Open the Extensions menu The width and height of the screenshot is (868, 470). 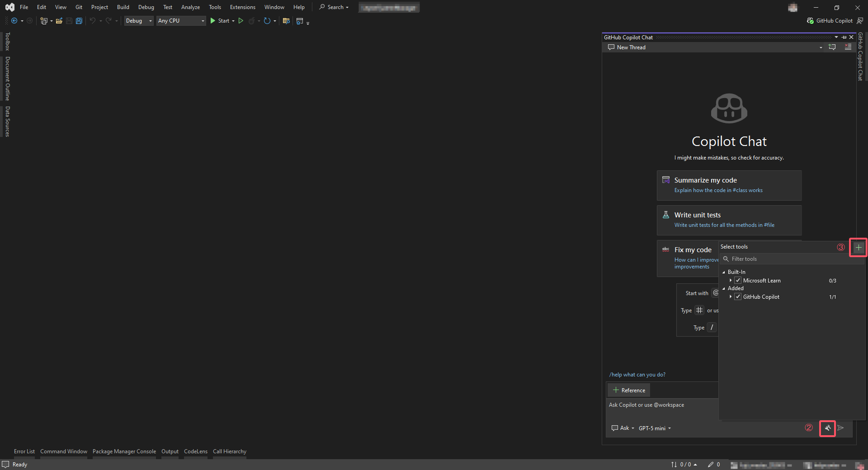243,7
